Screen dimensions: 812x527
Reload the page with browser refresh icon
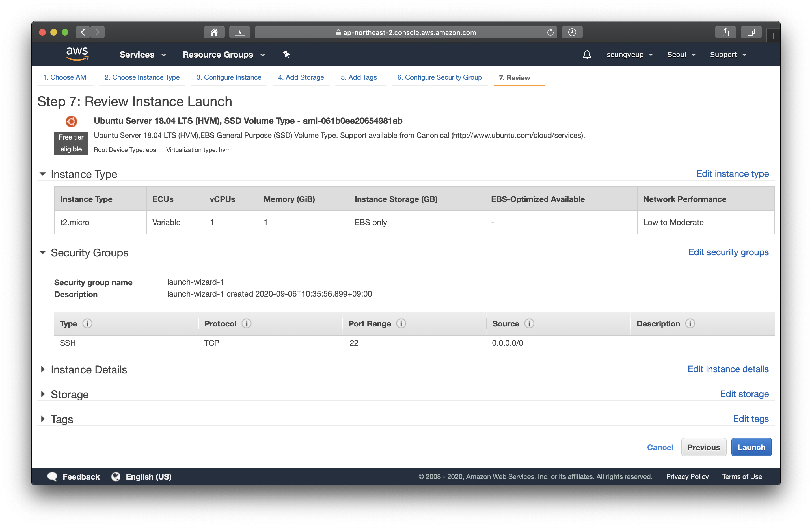(550, 32)
